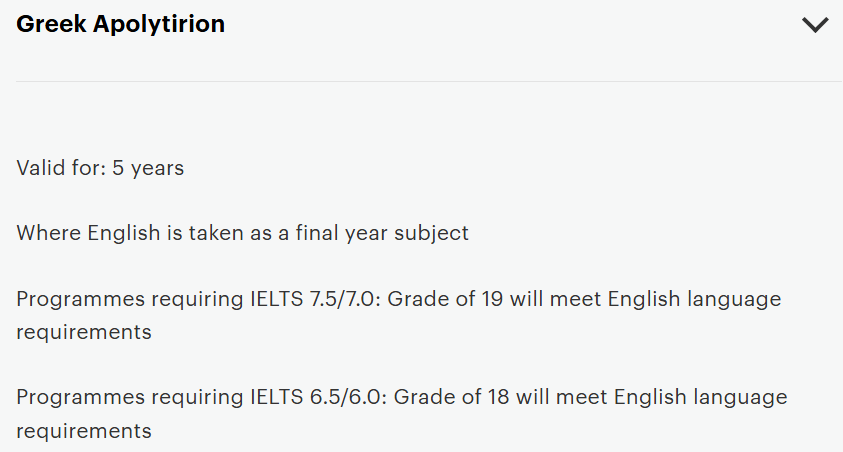Click the word 'Greek' in the heading
843x452 pixels.
[51, 25]
